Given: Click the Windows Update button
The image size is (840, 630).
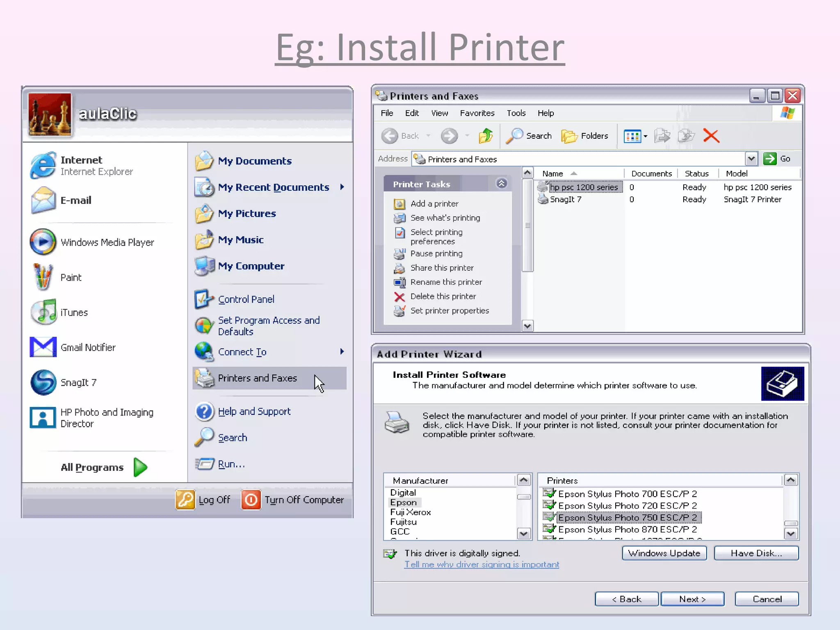Looking at the screenshot, I should [x=664, y=553].
